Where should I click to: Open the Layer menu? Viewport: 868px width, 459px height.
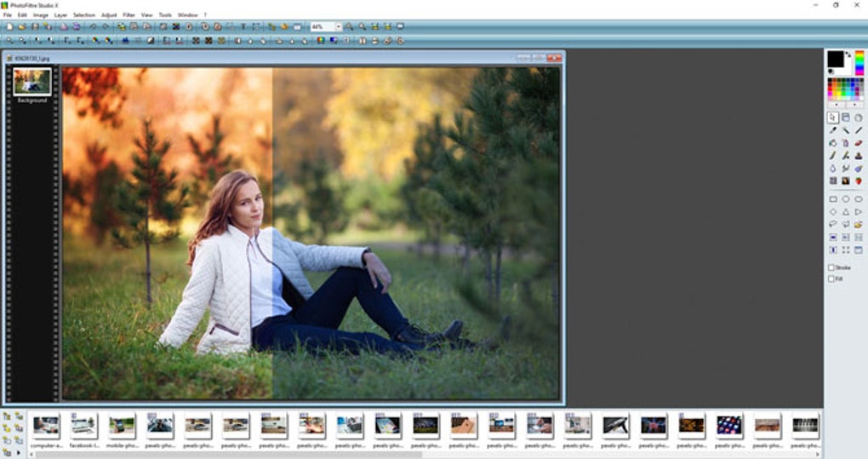point(61,15)
